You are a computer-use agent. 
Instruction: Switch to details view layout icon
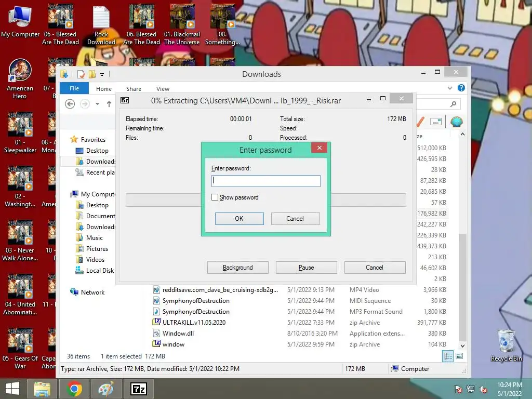coord(448,356)
